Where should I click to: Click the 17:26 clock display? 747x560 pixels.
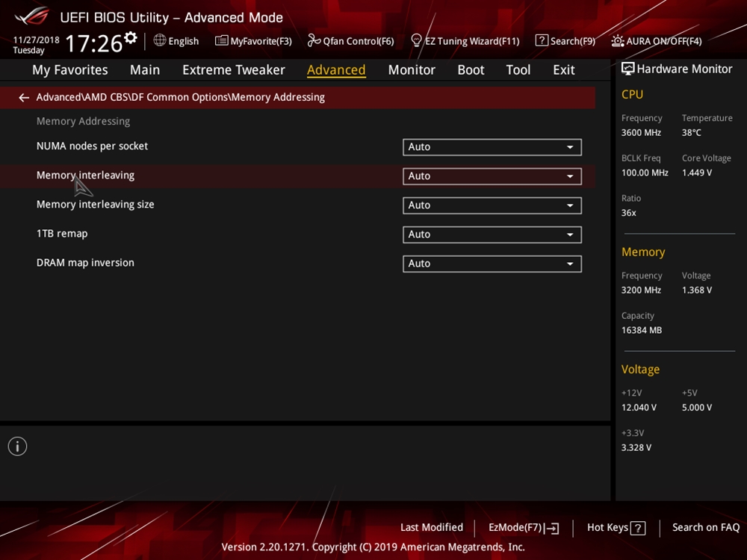click(94, 43)
